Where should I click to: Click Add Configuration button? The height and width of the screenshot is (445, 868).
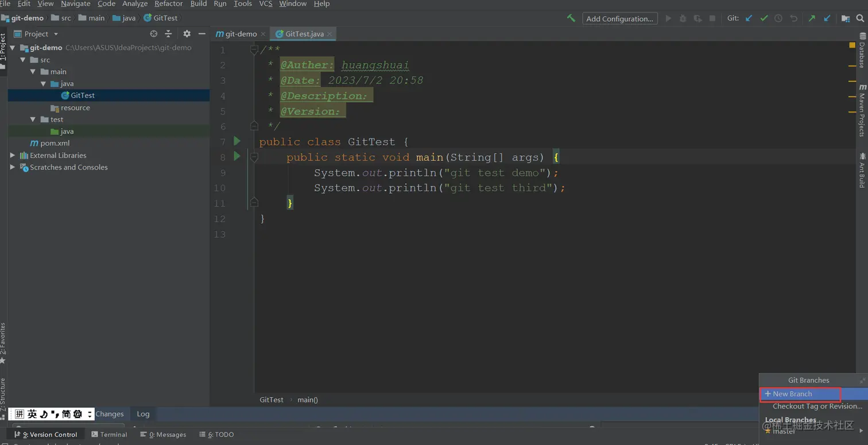coord(619,18)
